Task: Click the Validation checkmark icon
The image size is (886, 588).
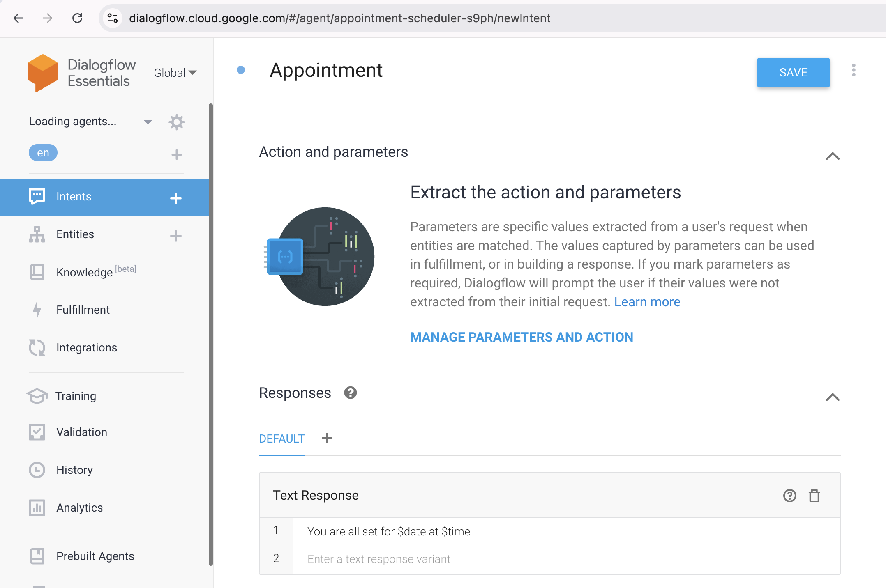Action: [x=36, y=432]
